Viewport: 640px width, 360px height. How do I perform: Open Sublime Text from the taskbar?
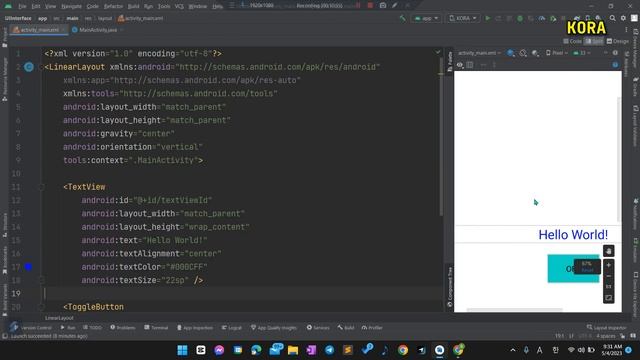348,350
